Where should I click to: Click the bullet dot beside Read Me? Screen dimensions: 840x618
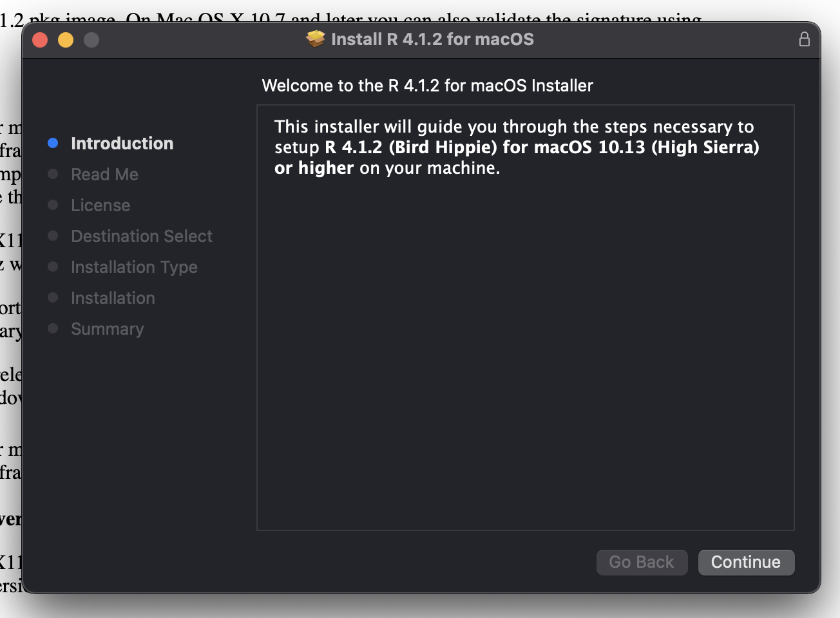[53, 174]
